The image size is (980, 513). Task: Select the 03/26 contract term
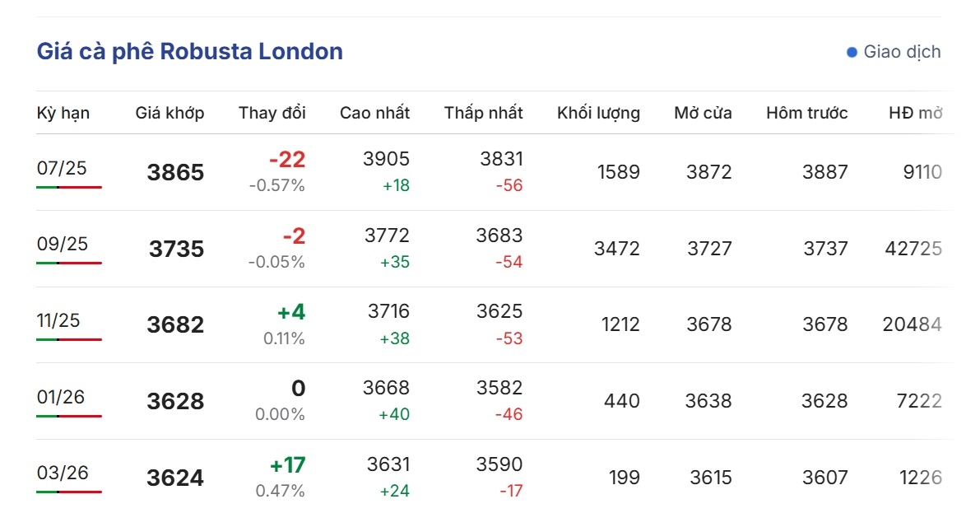point(63,473)
